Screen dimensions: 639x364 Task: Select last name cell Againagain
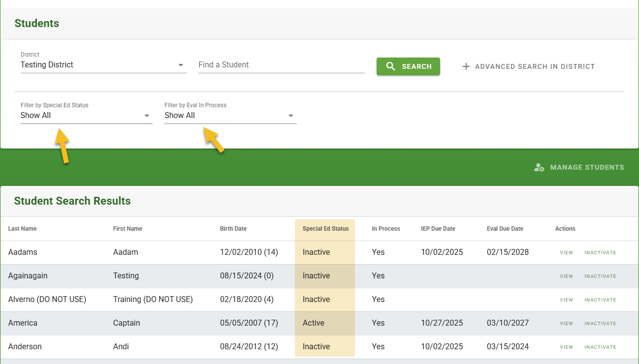coord(28,276)
